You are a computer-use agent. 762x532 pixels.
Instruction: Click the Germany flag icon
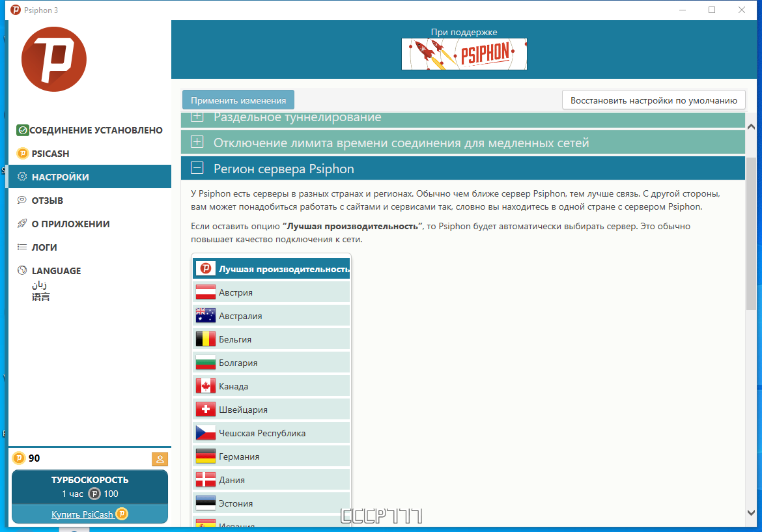206,456
